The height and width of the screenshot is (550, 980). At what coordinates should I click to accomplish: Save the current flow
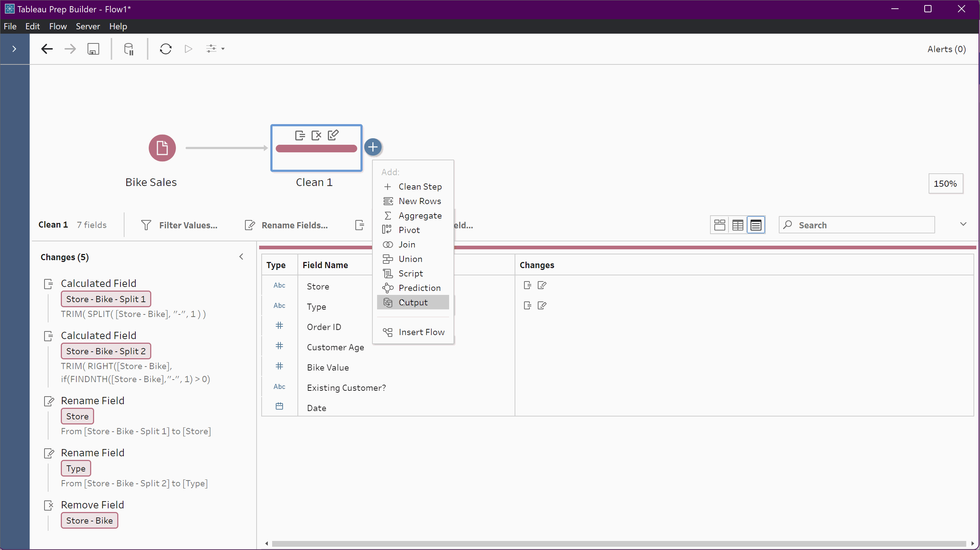pos(93,49)
